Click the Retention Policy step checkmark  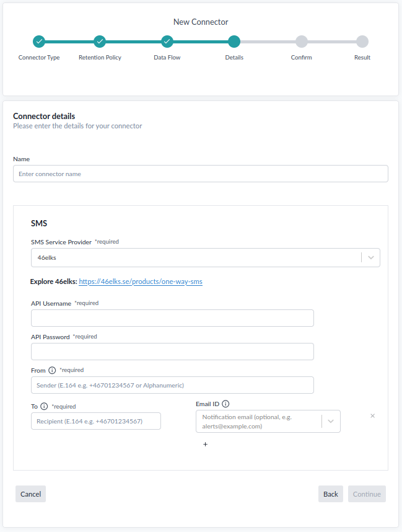[x=100, y=42]
